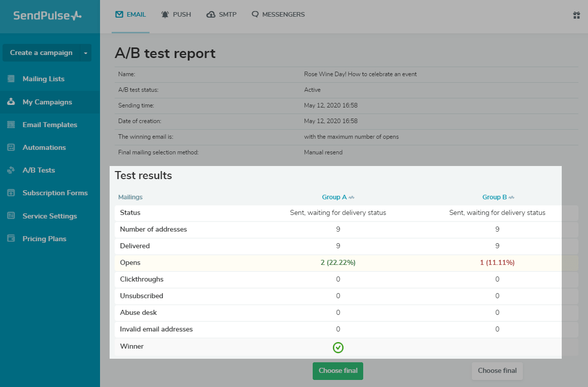Click the Pricing Plans sidebar icon

click(x=11, y=239)
